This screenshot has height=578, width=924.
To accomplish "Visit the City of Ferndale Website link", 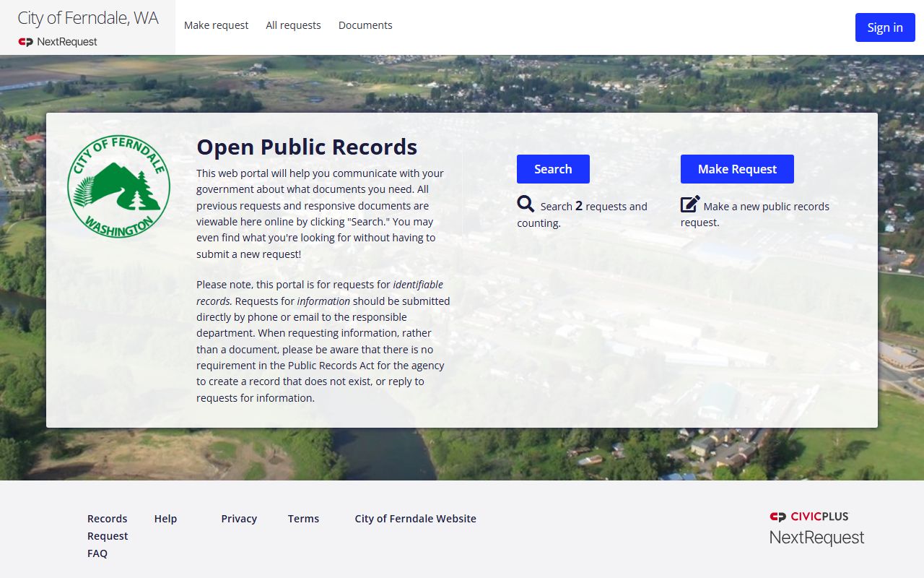I will (x=415, y=519).
